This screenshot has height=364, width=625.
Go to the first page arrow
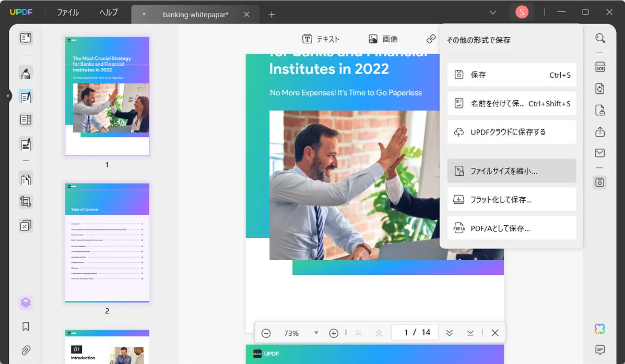(x=358, y=333)
